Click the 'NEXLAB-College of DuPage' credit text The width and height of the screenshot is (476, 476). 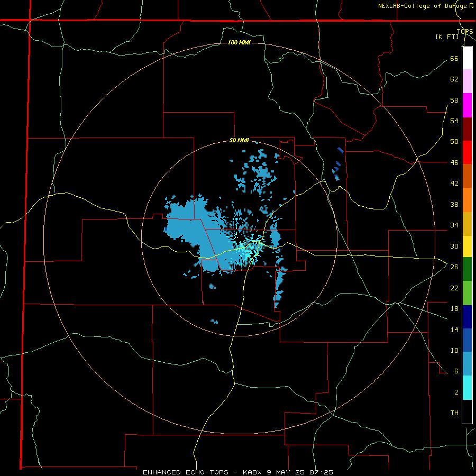[422, 6]
